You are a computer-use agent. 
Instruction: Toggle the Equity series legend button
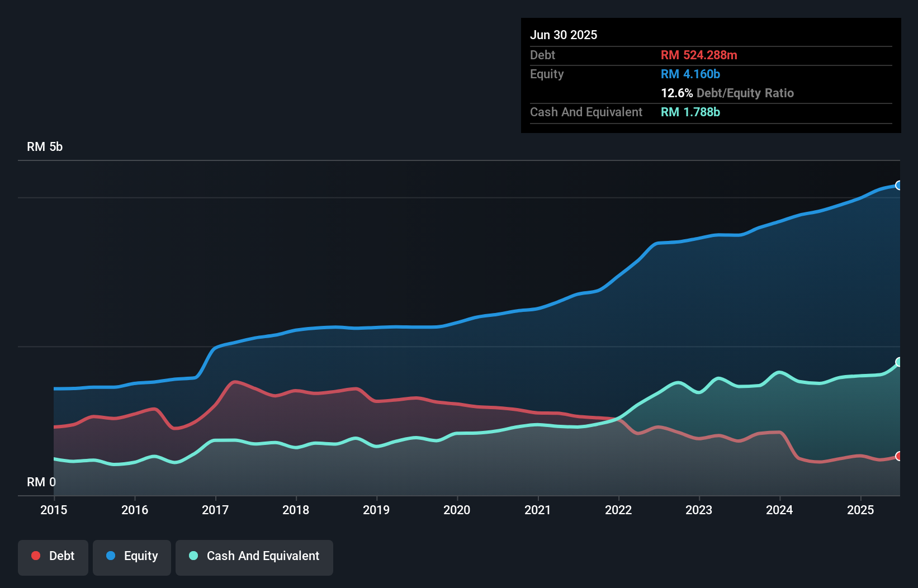(x=132, y=557)
